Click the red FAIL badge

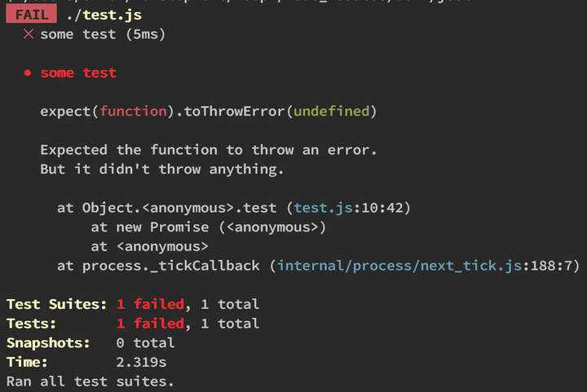(x=32, y=15)
